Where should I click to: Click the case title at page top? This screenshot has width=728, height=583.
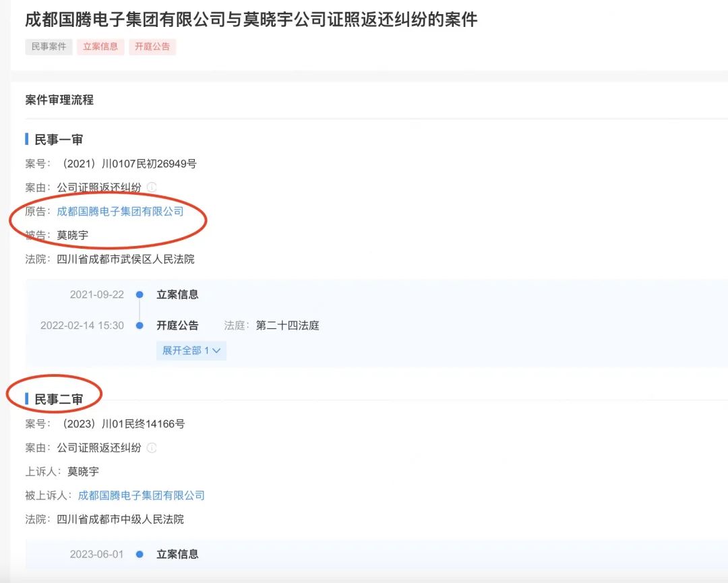click(x=251, y=20)
